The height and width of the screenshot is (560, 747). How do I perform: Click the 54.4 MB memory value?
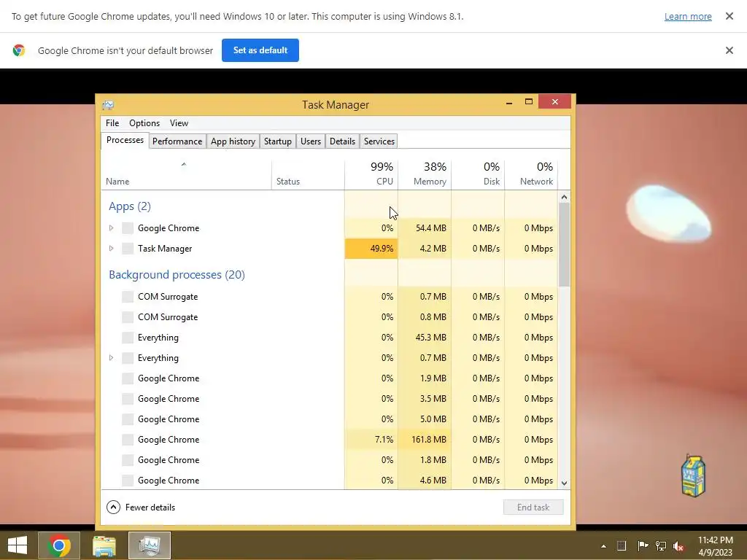[430, 228]
